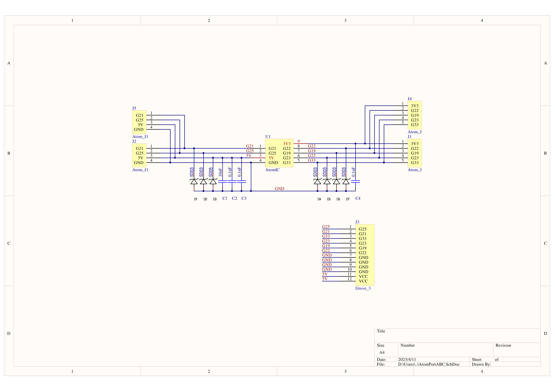The height and width of the screenshot is (392, 555).
Task: Click the 5V net label beside J3 pin 11
Action: [325, 274]
